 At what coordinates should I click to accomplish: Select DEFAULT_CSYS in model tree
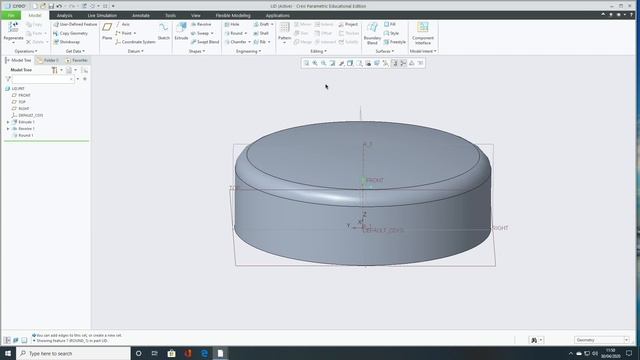click(27, 115)
